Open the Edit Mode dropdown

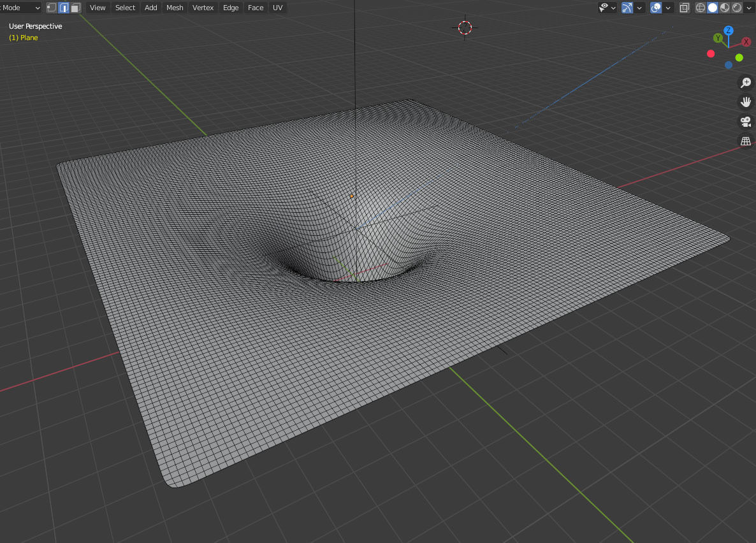[x=20, y=8]
